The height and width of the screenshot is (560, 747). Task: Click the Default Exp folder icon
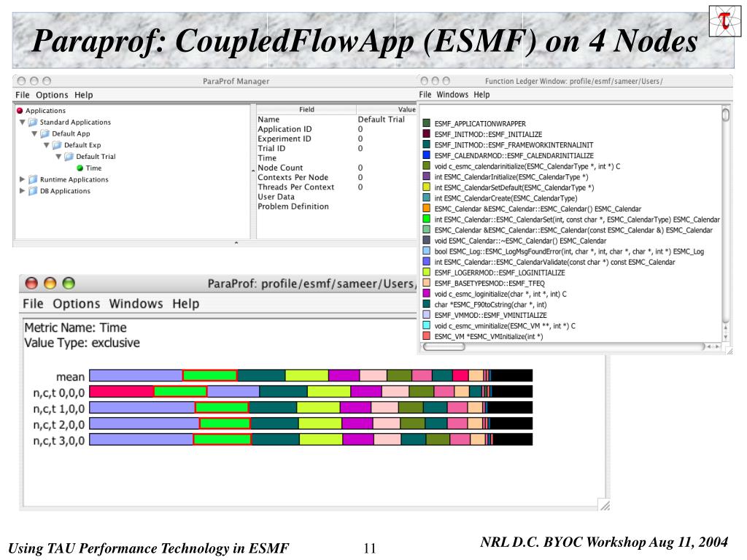pyautogui.click(x=57, y=145)
